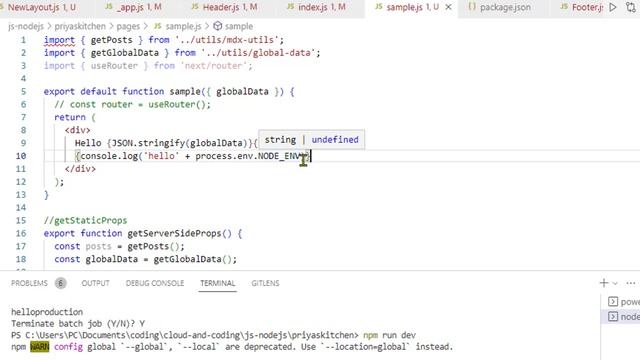640x360 pixels.
Task: Open the Problems panel tab
Action: (29, 283)
